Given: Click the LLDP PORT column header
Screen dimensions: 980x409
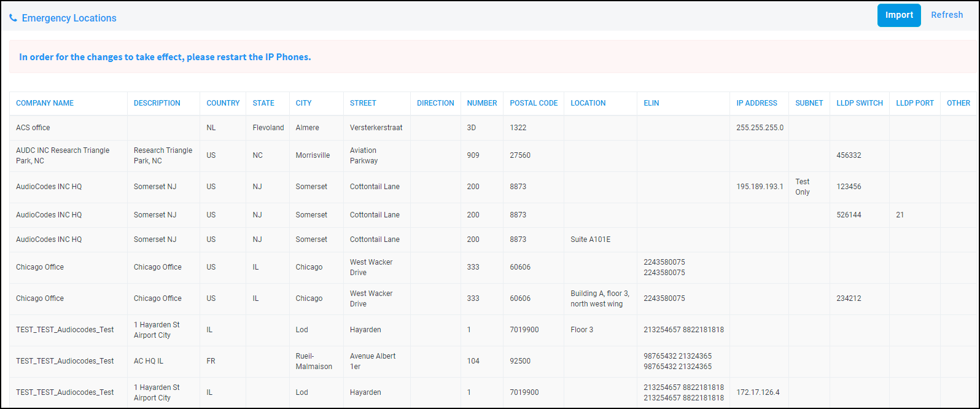Looking at the screenshot, I should coord(915,103).
